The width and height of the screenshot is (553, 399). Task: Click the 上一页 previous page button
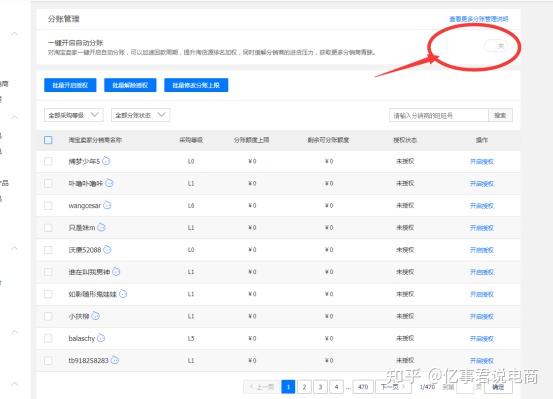tap(261, 387)
